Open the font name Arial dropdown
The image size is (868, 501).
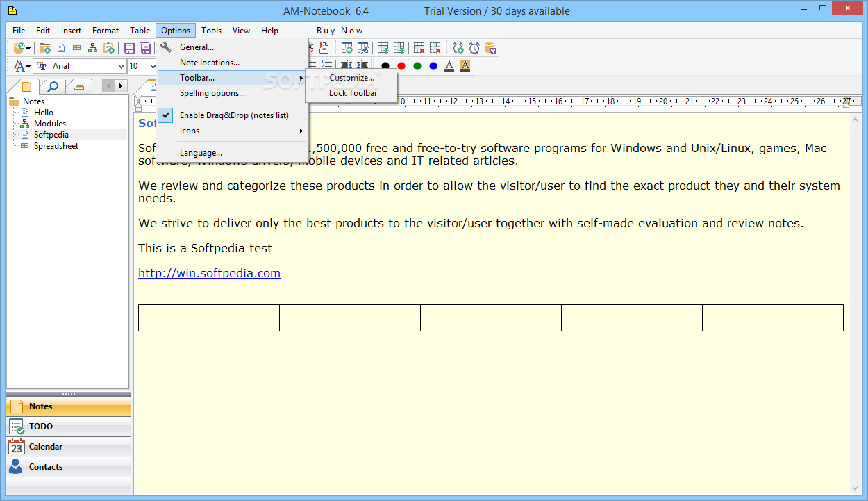pos(119,66)
